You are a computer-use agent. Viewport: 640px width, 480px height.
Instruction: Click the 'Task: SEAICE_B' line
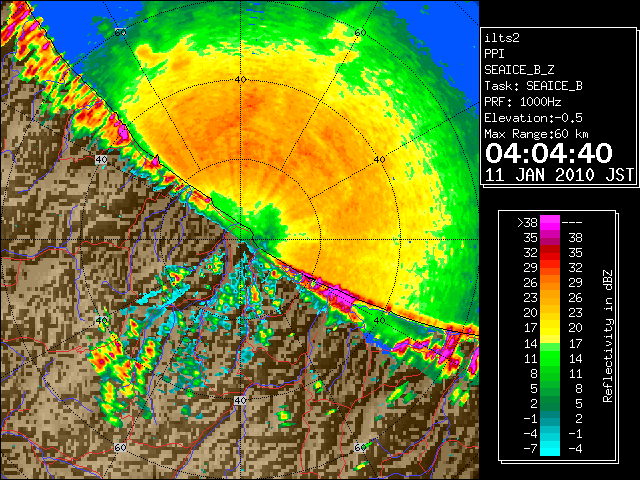533,86
